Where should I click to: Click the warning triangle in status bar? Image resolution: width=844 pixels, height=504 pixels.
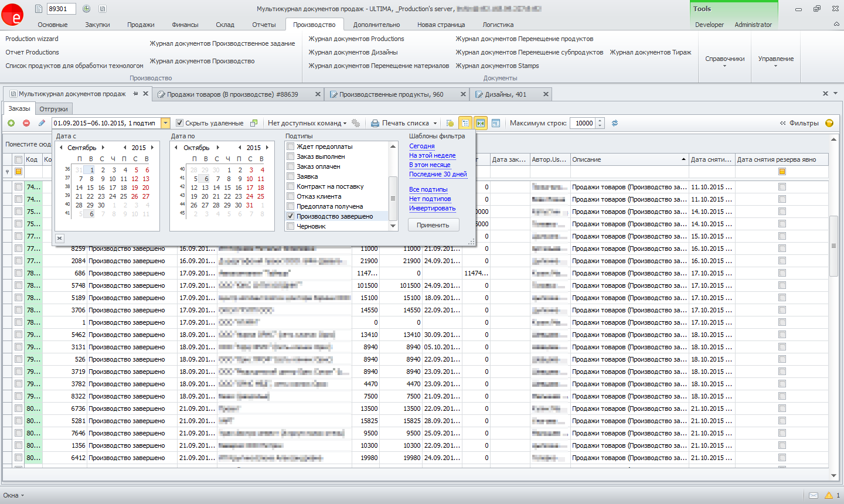click(x=829, y=495)
